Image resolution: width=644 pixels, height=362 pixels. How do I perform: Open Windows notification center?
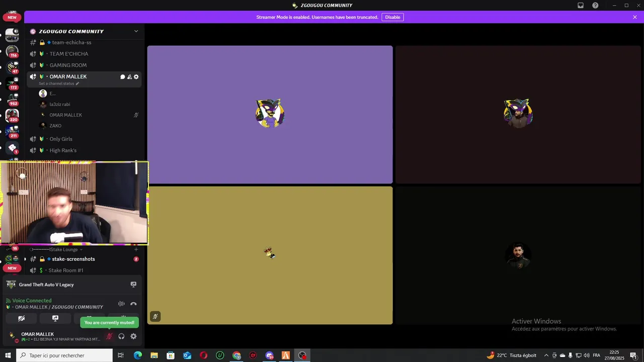(633, 355)
